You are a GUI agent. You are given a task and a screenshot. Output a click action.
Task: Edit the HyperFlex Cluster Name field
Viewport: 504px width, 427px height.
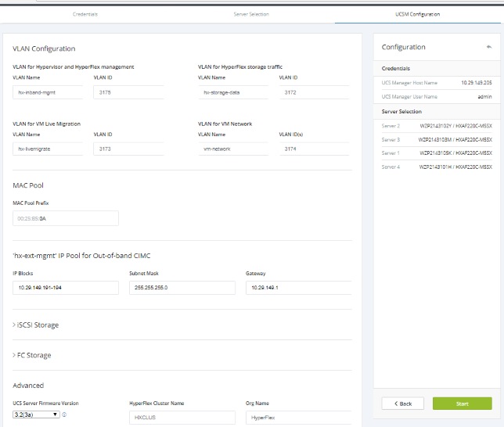point(182,418)
